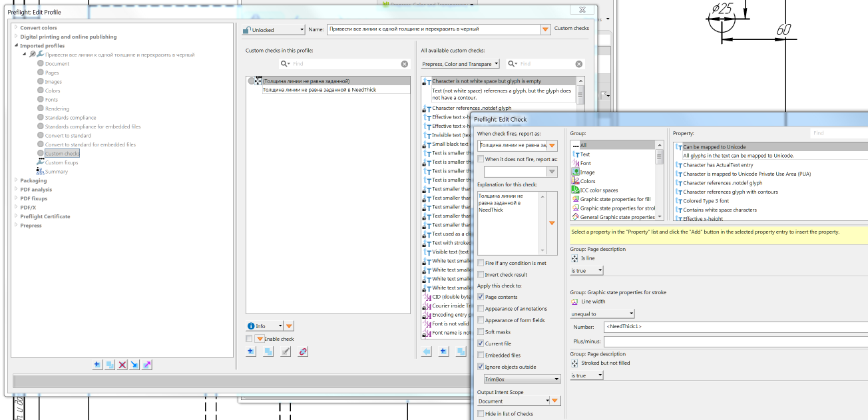Click the add new profile icon below the profile tree
Screen dimensions: 868x420
coord(98,365)
